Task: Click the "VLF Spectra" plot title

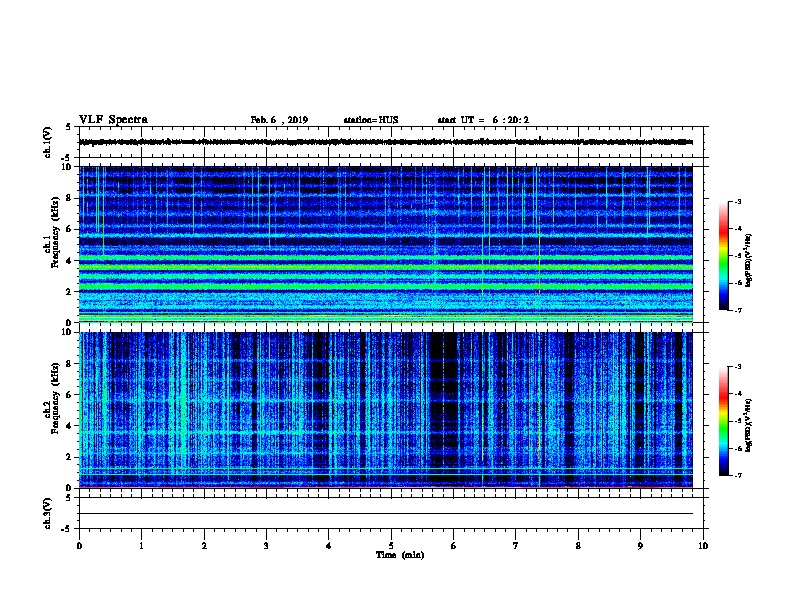Action: coord(113,120)
